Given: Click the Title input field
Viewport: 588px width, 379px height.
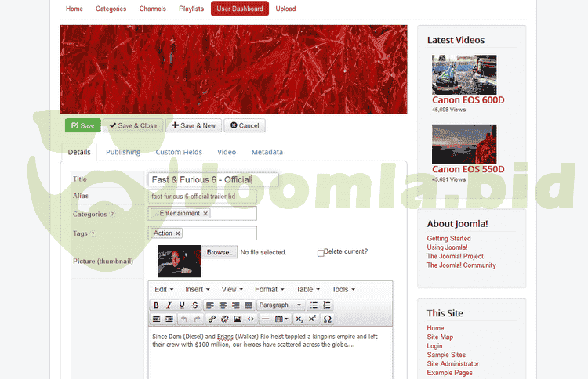Looking at the screenshot, I should 212,179.
